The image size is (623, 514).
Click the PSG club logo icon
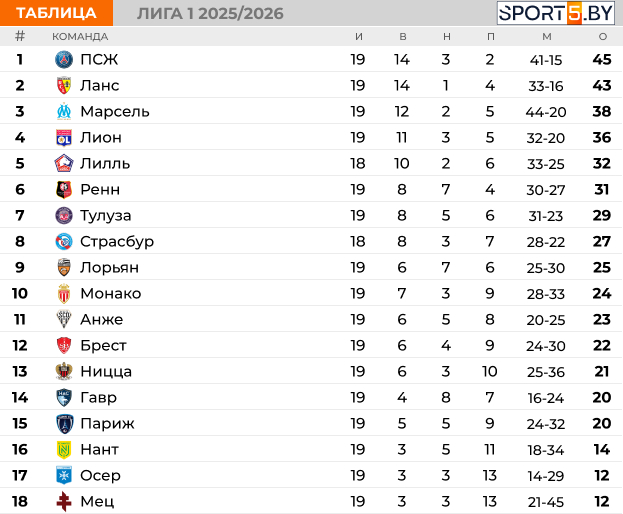click(x=64, y=59)
